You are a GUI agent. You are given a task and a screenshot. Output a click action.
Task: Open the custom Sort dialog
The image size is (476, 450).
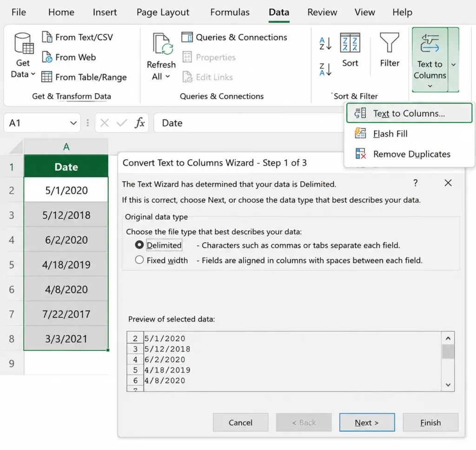click(x=350, y=50)
